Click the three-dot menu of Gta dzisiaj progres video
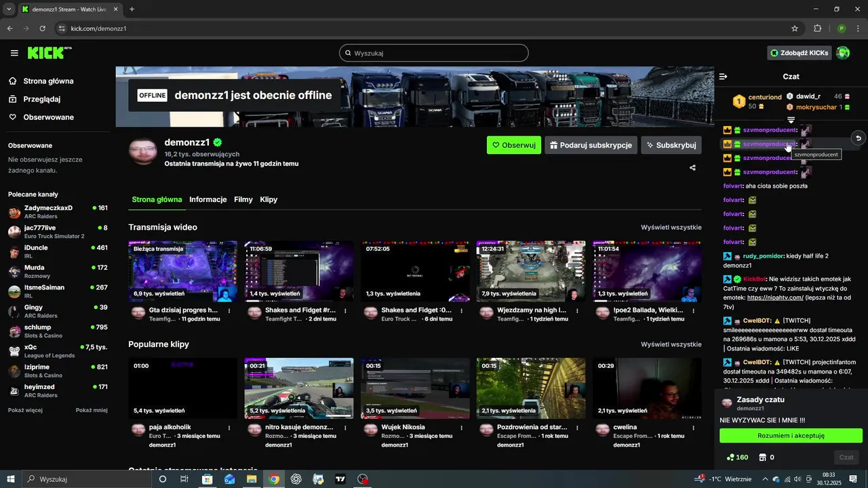The width and height of the screenshot is (868, 488). point(229,311)
